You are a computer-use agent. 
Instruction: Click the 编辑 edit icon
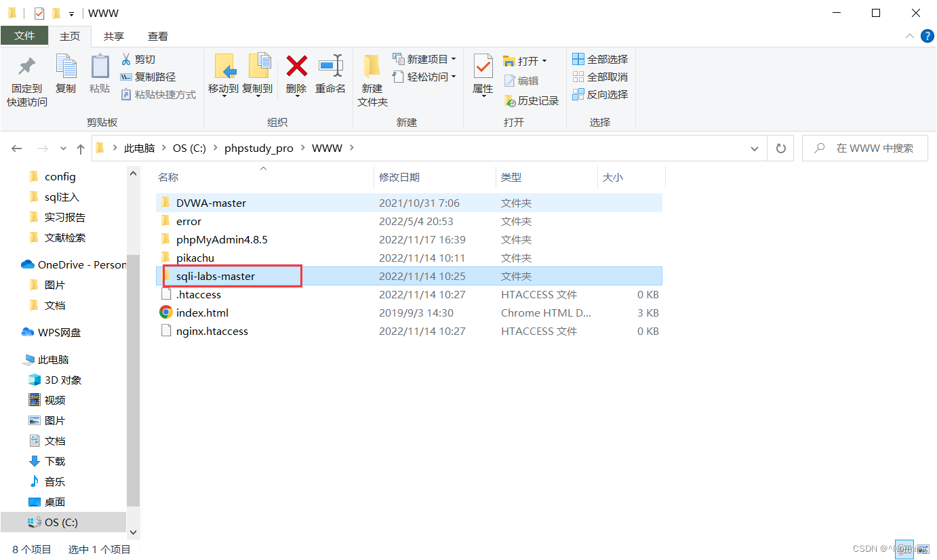(x=510, y=81)
